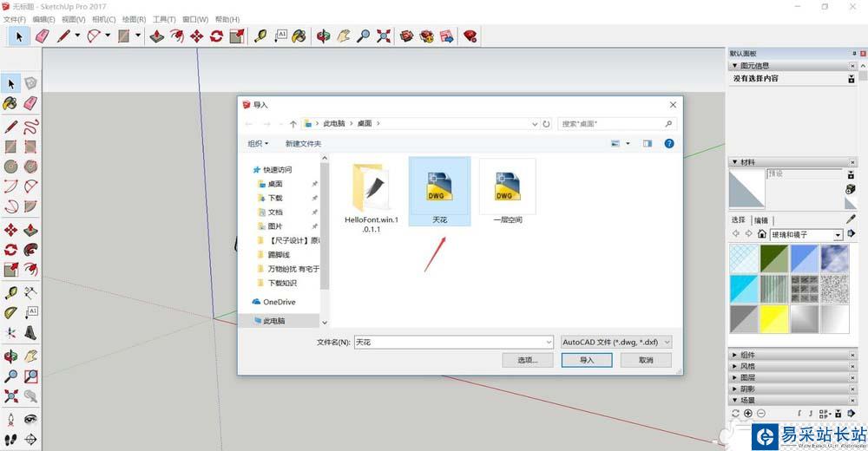Toggle the preview pane in import dialog
This screenshot has height=451, width=868.
coord(648,143)
